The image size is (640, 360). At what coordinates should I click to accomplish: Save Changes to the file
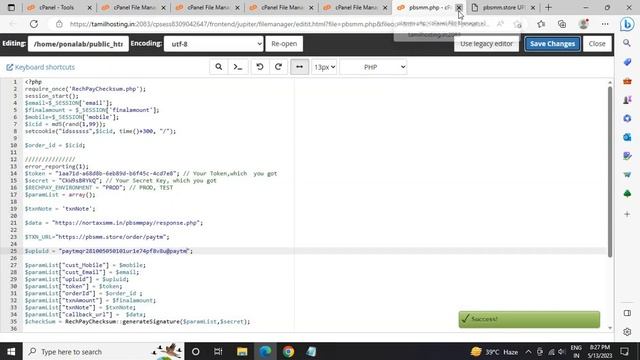coord(552,44)
